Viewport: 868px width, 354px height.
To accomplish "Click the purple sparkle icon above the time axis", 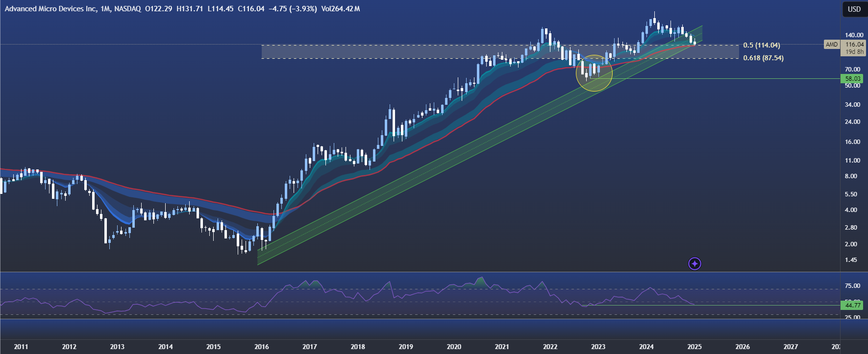I will [694, 264].
